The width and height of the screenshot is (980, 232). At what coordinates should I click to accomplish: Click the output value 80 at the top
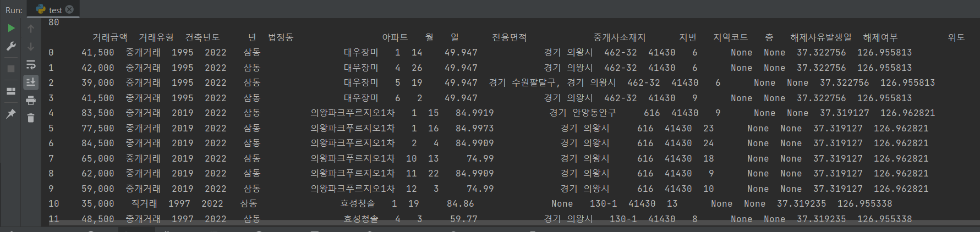[54, 23]
